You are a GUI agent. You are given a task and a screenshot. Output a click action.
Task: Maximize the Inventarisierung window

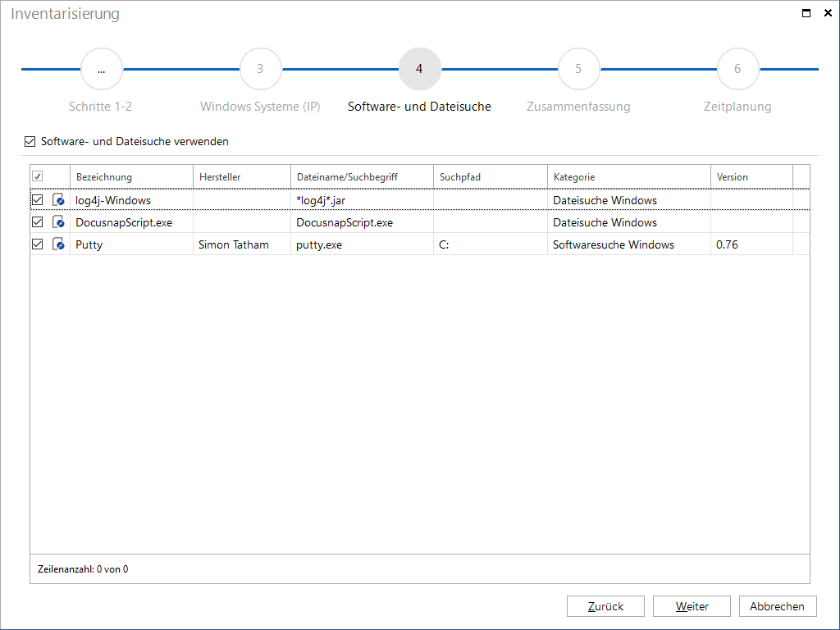(x=806, y=13)
